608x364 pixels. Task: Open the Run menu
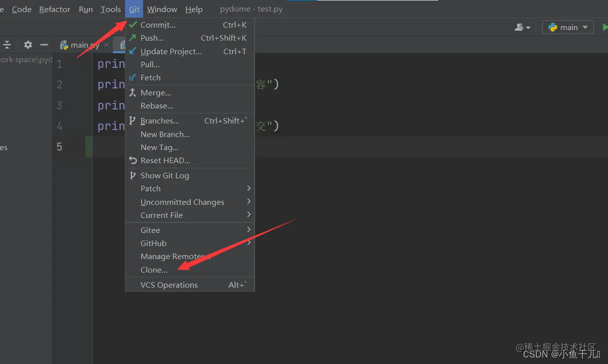[x=86, y=9]
